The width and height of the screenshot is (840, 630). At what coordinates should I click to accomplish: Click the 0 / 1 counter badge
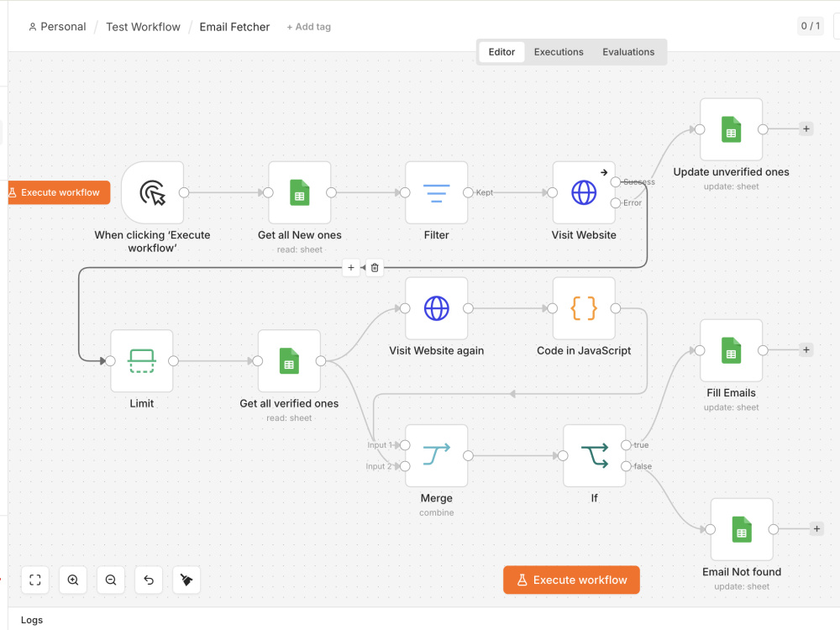[811, 26]
